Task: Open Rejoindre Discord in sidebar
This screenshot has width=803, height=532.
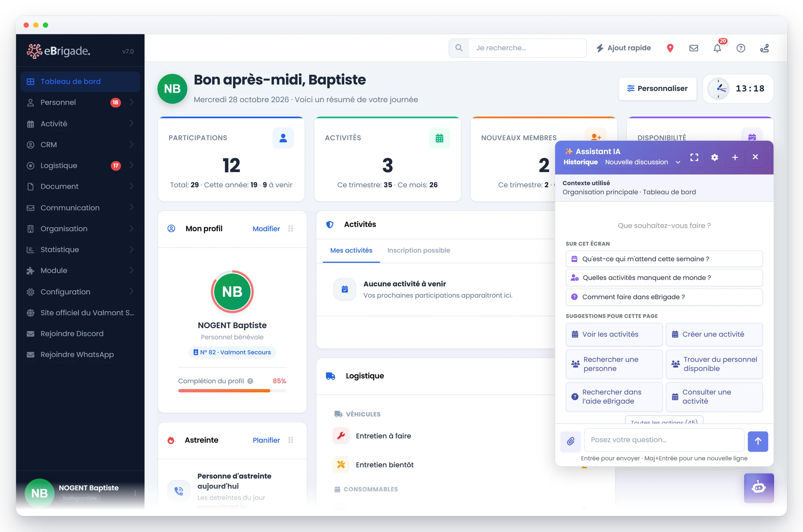Action: [80, 333]
